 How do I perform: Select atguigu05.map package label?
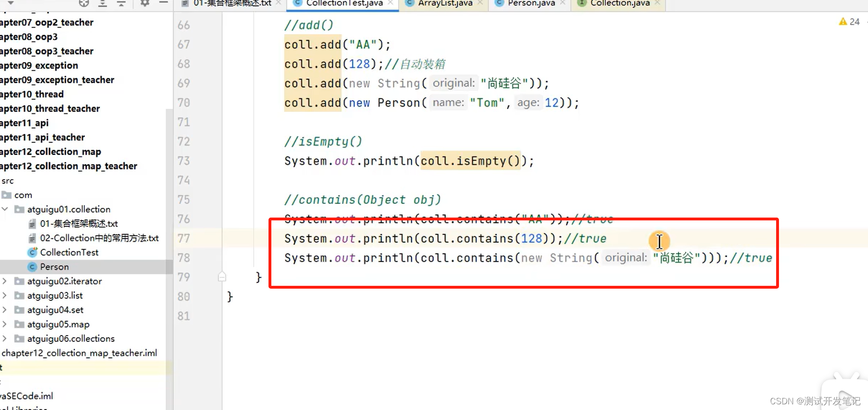click(x=58, y=324)
